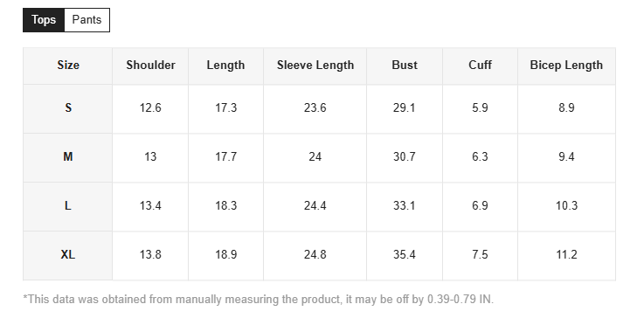Click the XL bicep length value 11.2
644x318 pixels.
tap(566, 255)
